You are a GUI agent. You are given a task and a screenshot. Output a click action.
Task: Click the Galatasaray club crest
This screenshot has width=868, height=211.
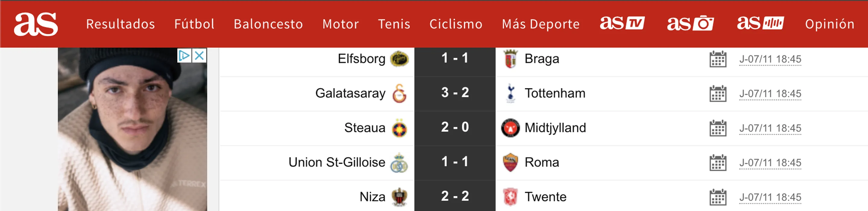399,93
